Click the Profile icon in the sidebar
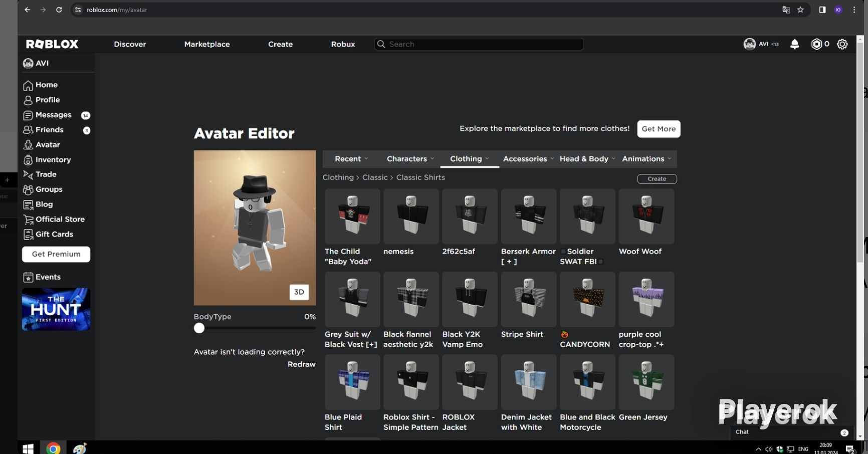Image resolution: width=868 pixels, height=454 pixels. tap(28, 100)
